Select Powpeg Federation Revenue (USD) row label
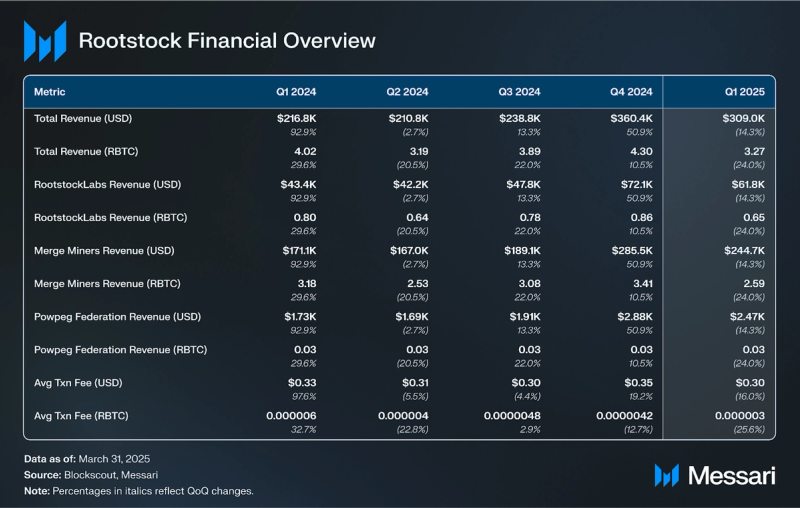800x508 pixels. [x=117, y=317]
